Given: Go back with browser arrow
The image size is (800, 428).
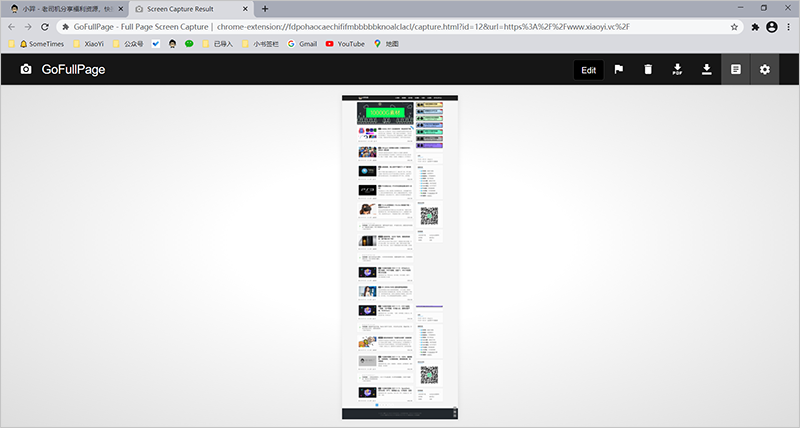Looking at the screenshot, I should click(12, 27).
